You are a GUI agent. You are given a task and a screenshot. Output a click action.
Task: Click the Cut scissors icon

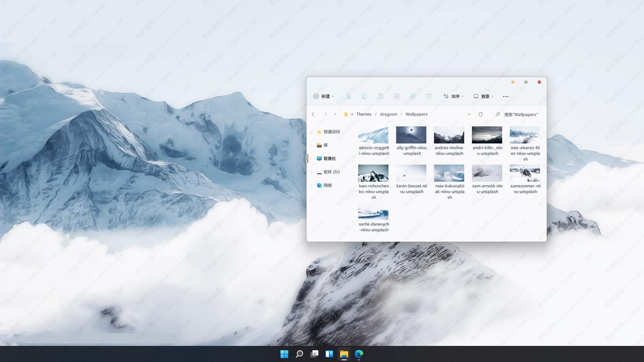coord(348,96)
